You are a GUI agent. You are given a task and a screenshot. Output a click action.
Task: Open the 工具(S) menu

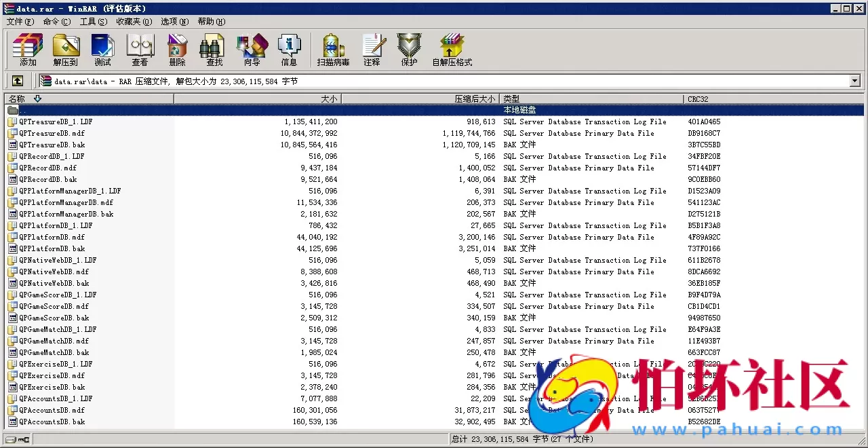point(93,22)
